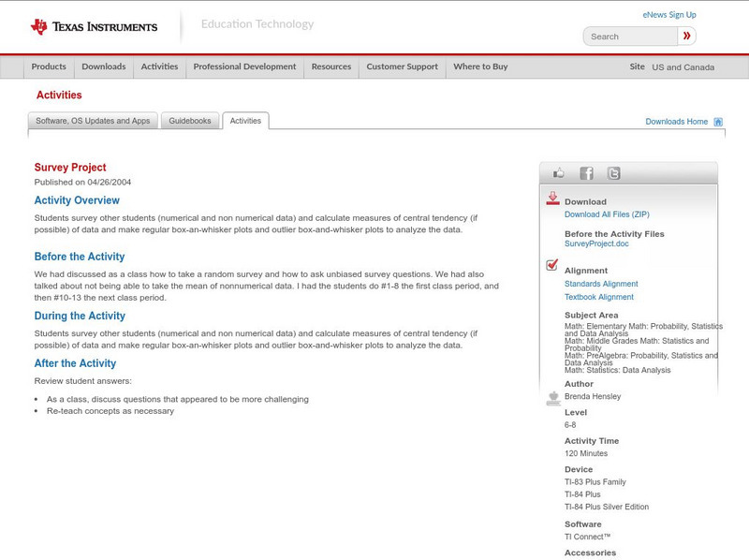Switch to Software, OS Updates and Apps tab

[x=93, y=121]
